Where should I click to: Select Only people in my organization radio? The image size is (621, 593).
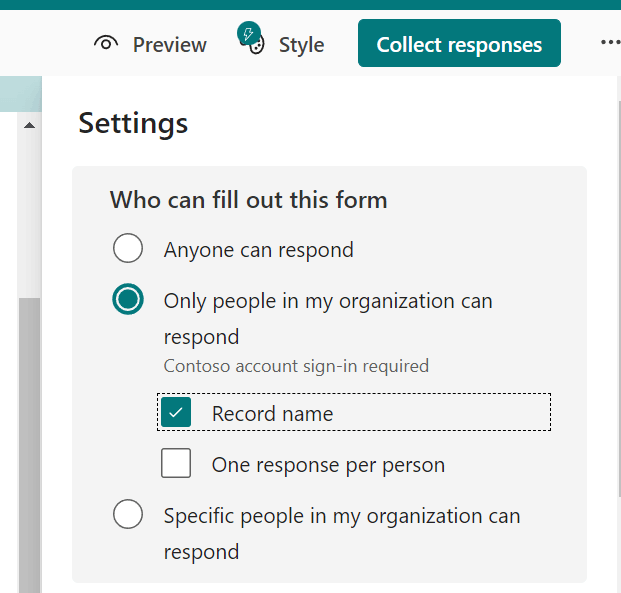pos(128,299)
